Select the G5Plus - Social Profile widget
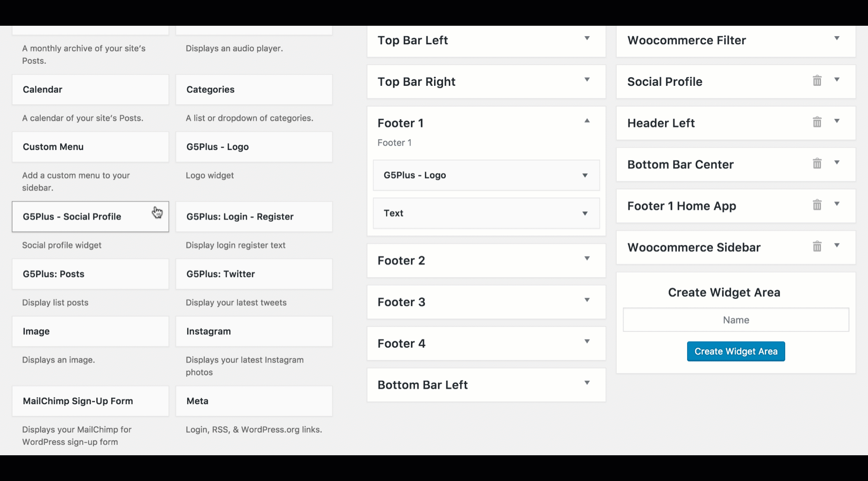 (x=90, y=217)
